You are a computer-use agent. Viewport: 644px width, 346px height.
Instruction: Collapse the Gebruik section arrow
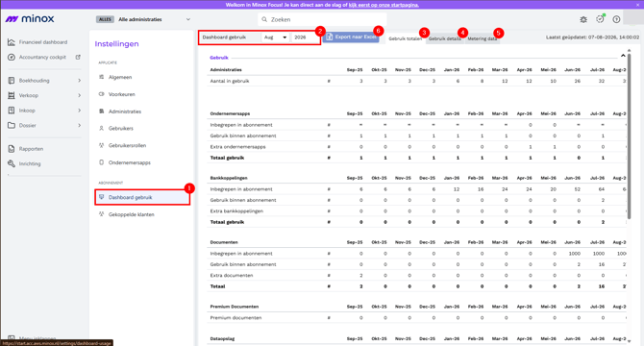coord(623,56)
